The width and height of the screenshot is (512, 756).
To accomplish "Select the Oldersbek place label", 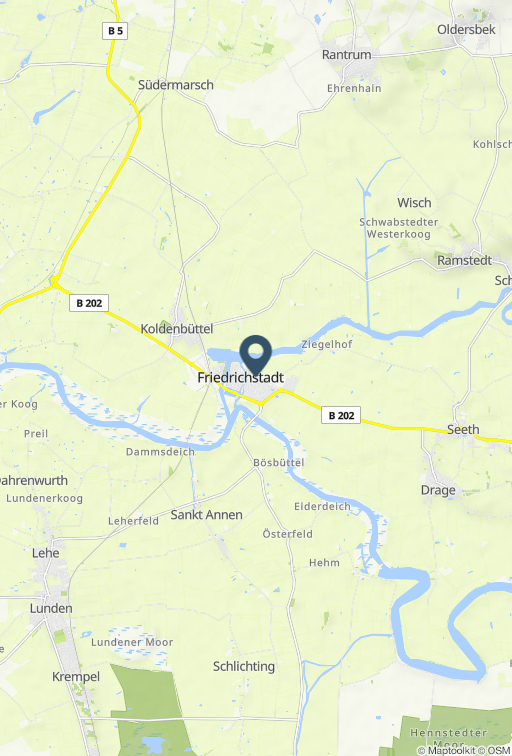I will pos(466,29).
